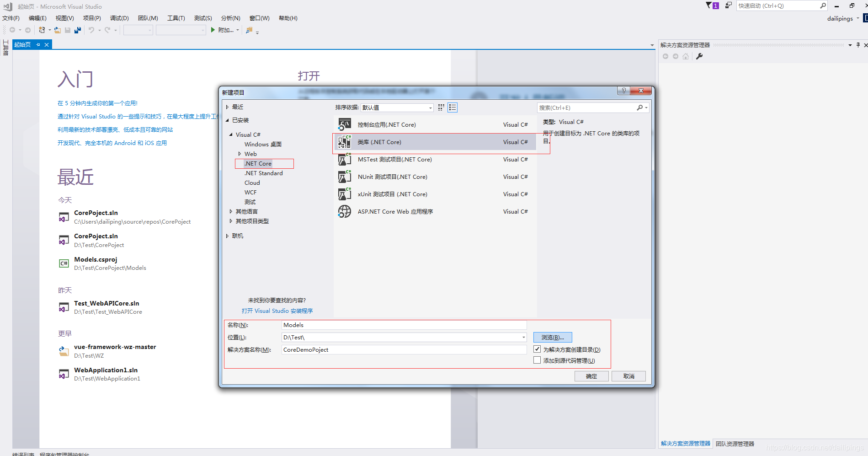This screenshot has width=868, height=456.
Task: Click the Browse (浏览) button
Action: (553, 337)
